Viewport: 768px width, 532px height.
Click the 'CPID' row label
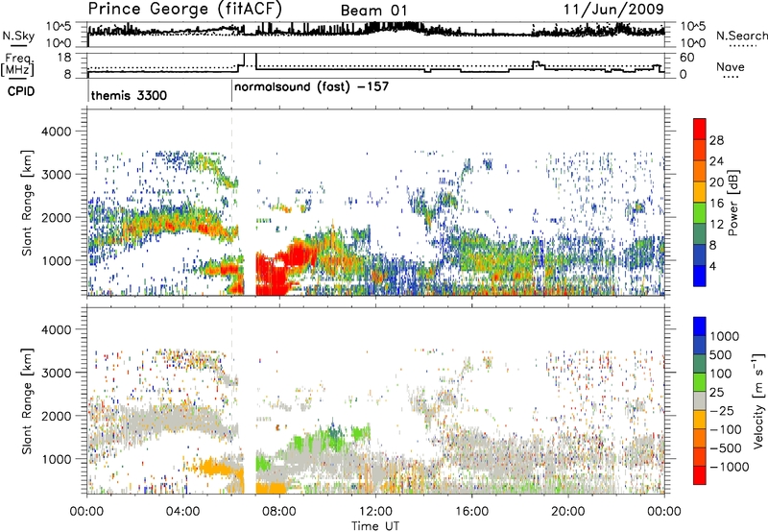tap(21, 91)
